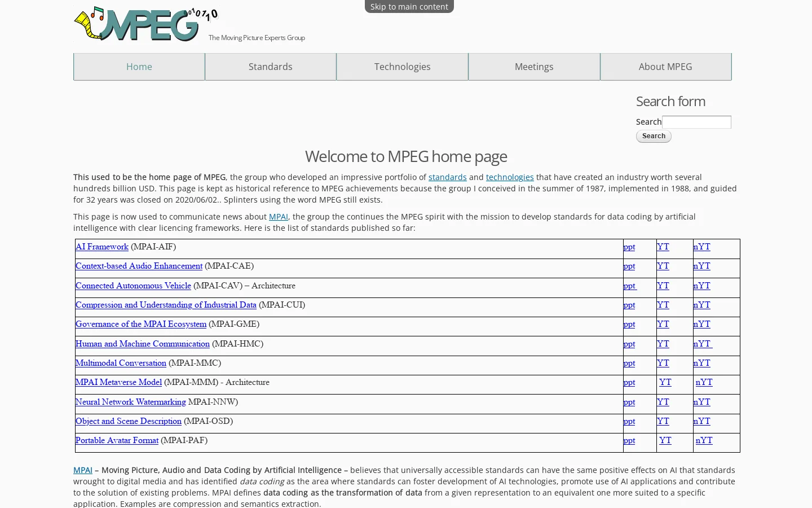Image resolution: width=812 pixels, height=508 pixels.
Task: Click the Search form heading
Action: pyautogui.click(x=670, y=101)
